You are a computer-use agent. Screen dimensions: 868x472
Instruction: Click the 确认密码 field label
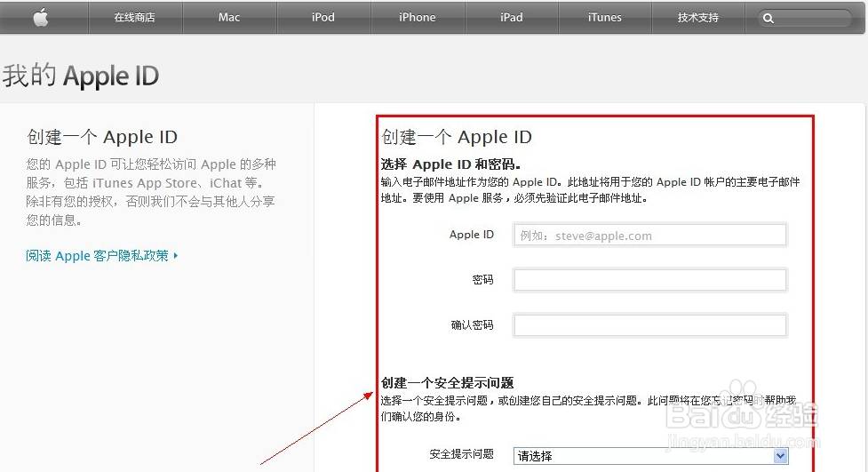click(x=472, y=325)
